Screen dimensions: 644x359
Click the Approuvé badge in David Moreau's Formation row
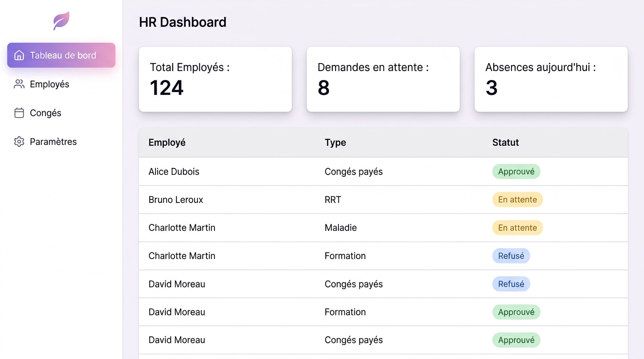pyautogui.click(x=516, y=312)
